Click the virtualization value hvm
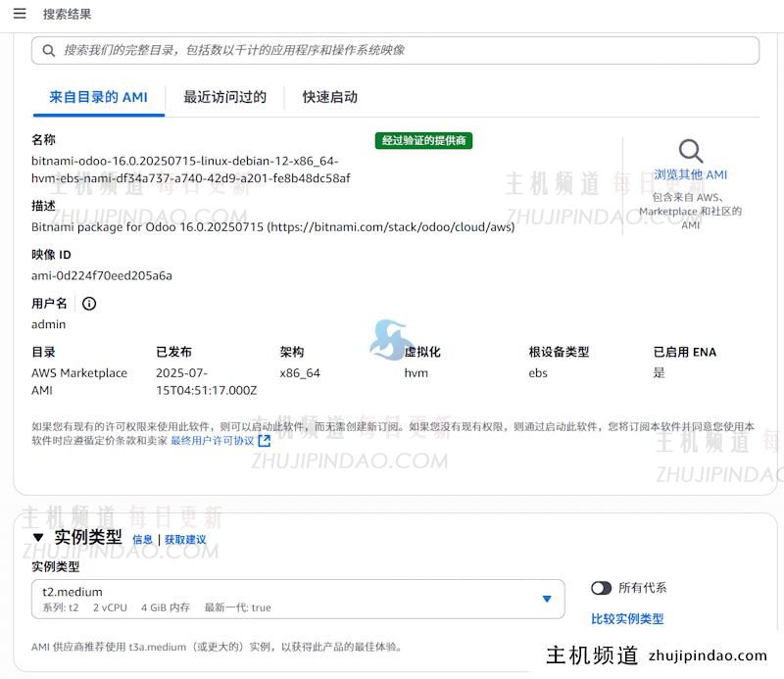This screenshot has width=784, height=679. point(416,373)
